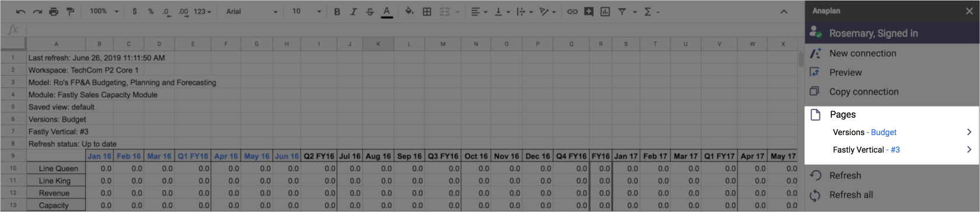Select New connection in Anaplan panel

(892, 54)
